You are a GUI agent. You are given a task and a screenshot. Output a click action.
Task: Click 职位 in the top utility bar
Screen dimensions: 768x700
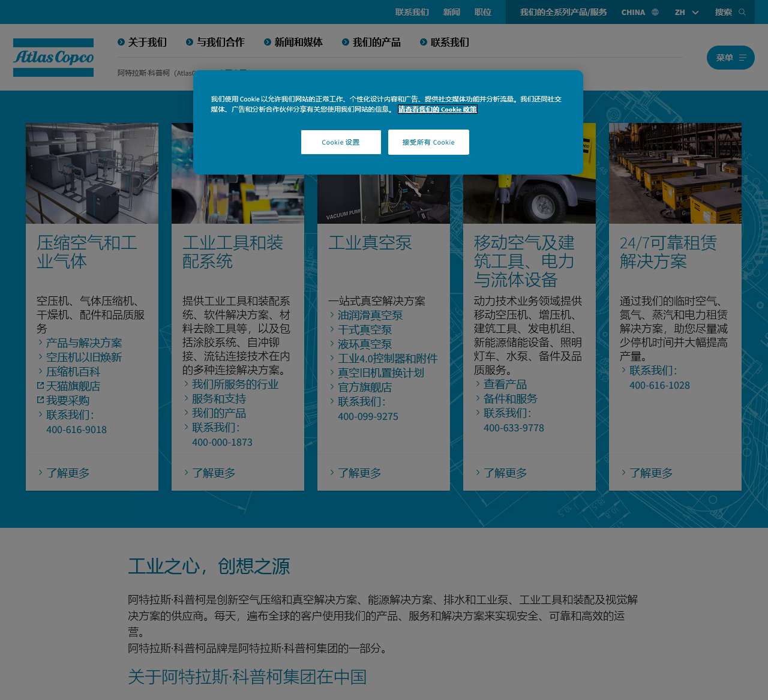click(x=482, y=12)
